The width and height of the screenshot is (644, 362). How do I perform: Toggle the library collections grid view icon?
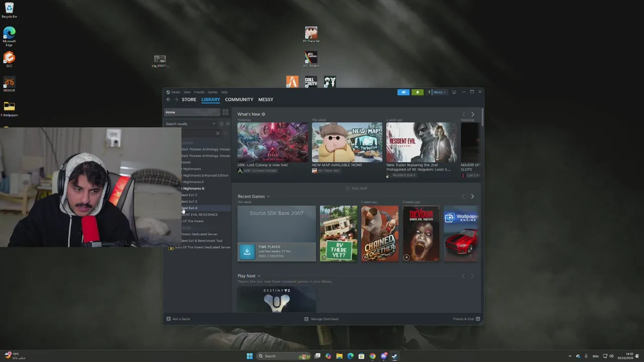[225, 112]
